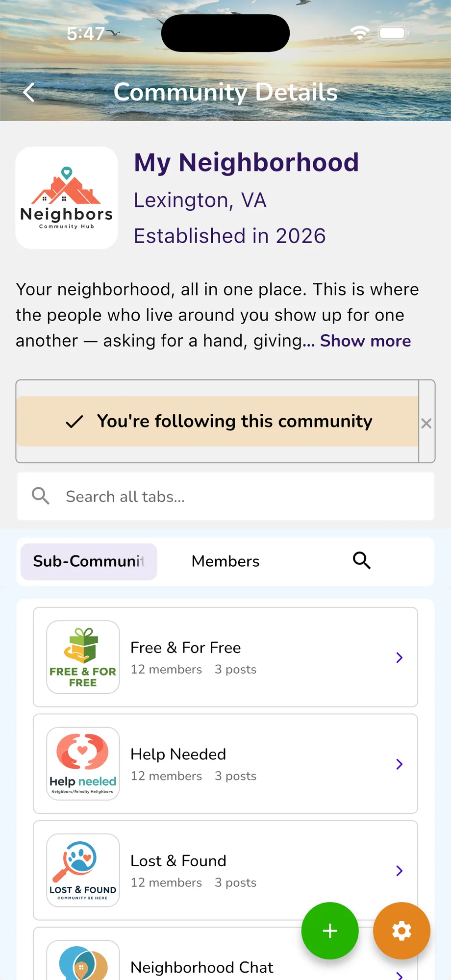
Task: Expand description with Show more
Action: tap(365, 341)
